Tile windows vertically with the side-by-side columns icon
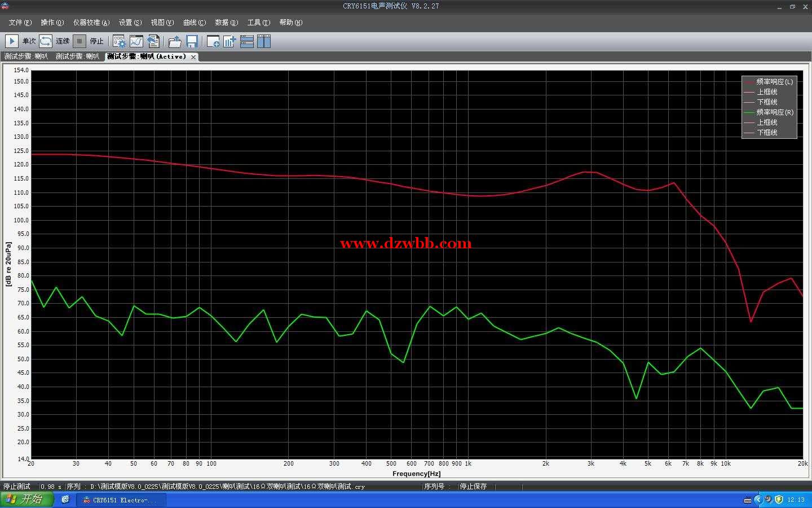Screen dimensions: 812x508 tap(264, 41)
